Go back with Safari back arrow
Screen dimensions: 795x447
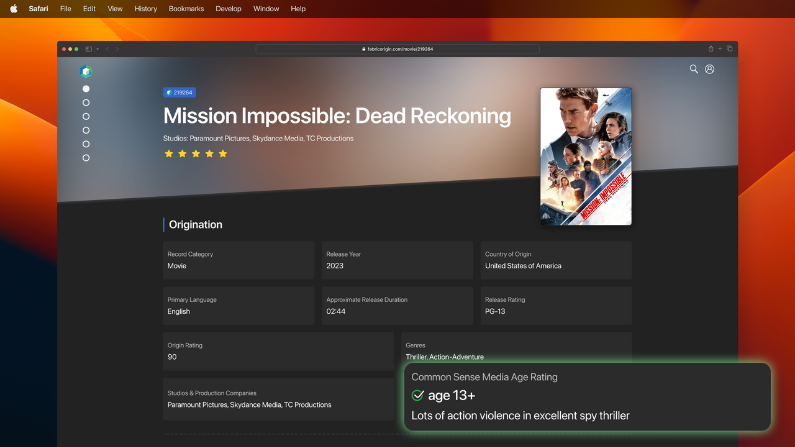(x=107, y=49)
